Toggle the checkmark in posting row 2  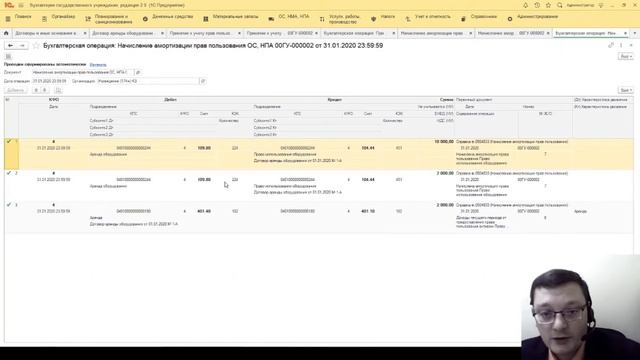click(x=9, y=173)
